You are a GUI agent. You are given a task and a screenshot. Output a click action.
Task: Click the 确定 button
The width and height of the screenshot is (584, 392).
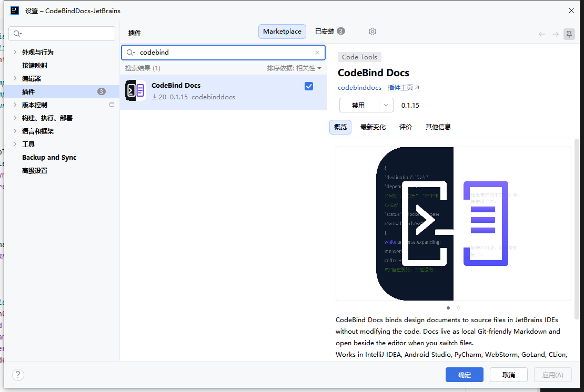point(465,375)
